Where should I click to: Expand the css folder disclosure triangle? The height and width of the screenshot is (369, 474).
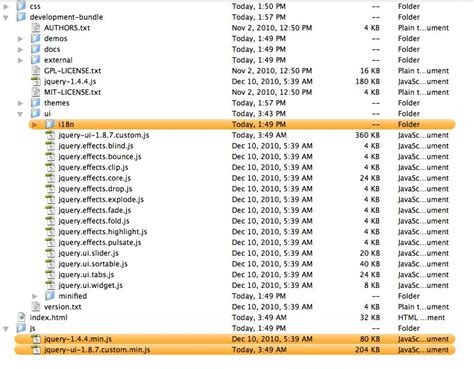point(6,7)
